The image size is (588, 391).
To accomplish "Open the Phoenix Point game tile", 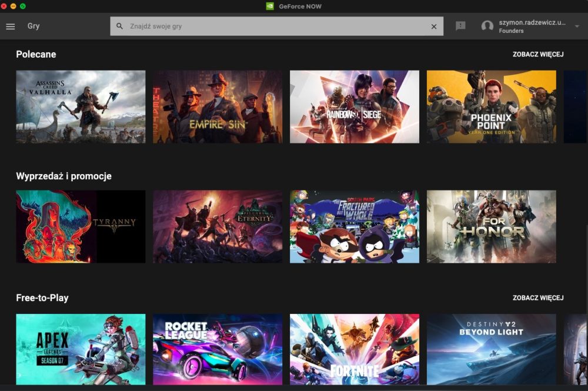I will [x=491, y=107].
